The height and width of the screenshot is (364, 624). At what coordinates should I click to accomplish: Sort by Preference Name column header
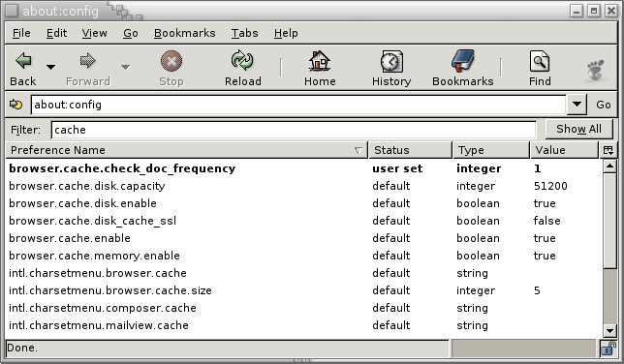tap(186, 150)
